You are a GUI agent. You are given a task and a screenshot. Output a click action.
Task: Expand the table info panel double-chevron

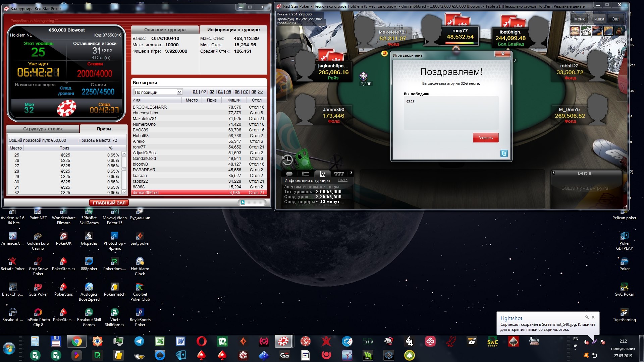click(351, 173)
